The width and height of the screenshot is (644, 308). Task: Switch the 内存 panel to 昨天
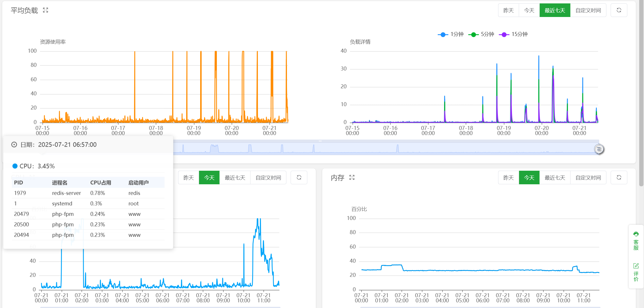coord(508,177)
